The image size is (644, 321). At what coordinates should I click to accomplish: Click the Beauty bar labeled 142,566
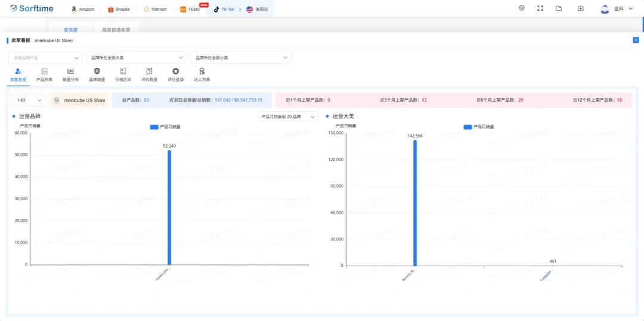(x=415, y=203)
